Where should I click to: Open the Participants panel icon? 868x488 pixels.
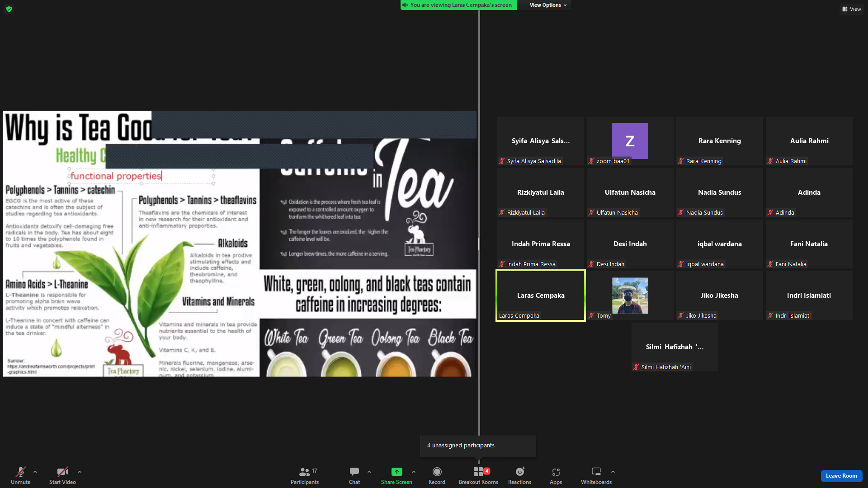pos(305,472)
